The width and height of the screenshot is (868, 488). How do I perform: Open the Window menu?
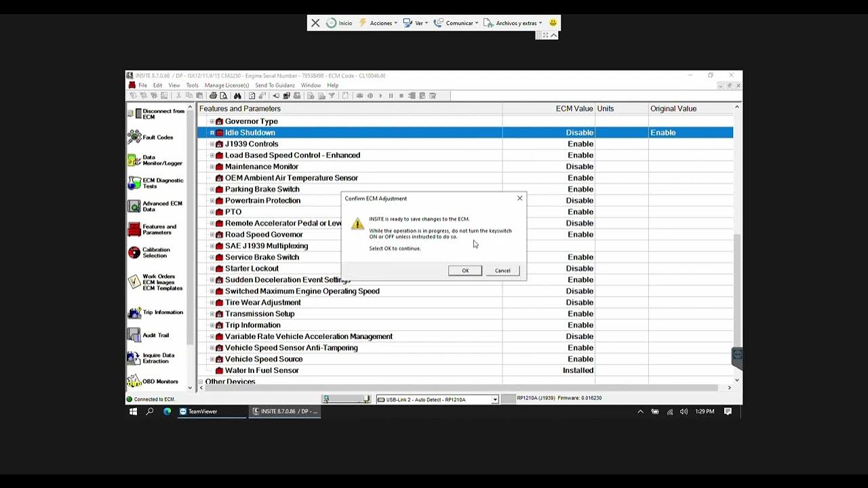point(311,85)
